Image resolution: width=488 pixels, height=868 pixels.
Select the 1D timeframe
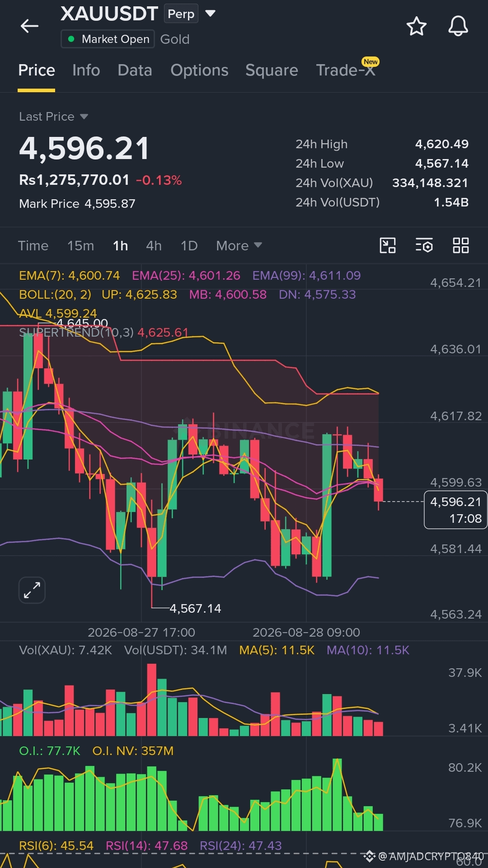pyautogui.click(x=189, y=245)
